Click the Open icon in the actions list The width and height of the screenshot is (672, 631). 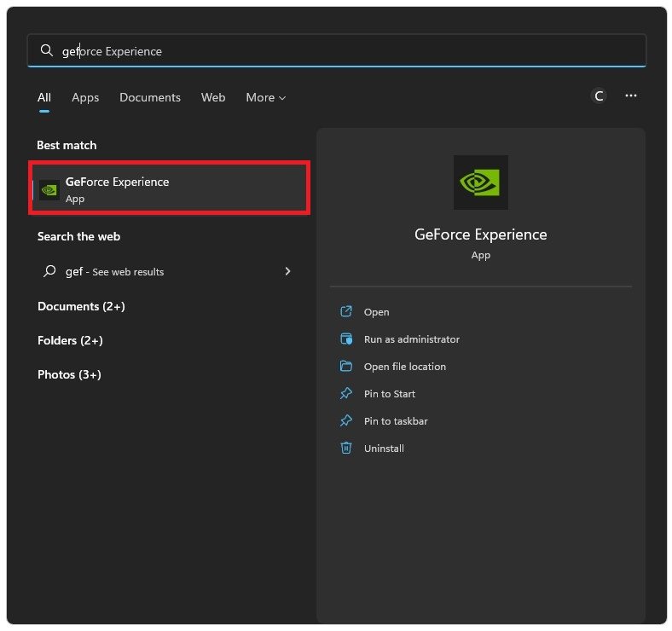click(x=346, y=312)
